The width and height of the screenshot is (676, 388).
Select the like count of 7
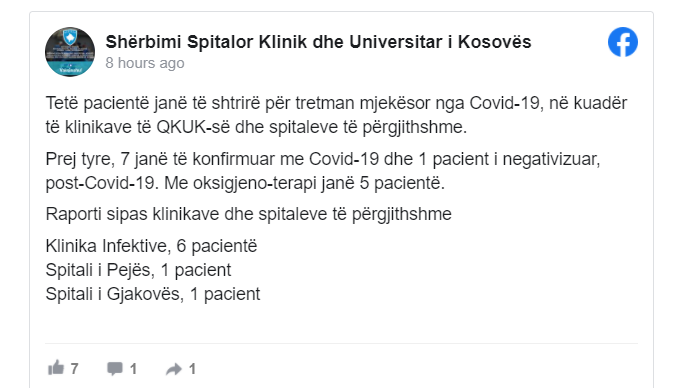75,369
